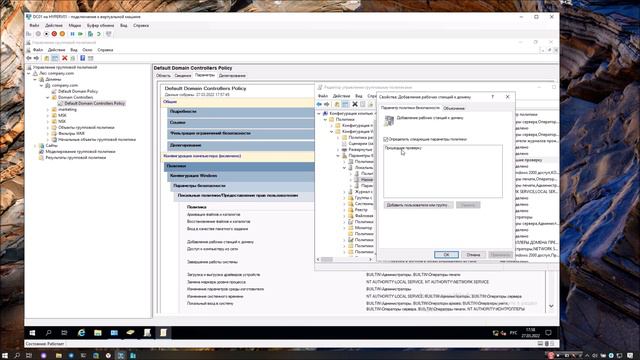Click 'Завершение работы системы' report row
Viewport: 640px width, 360px height.
[x=212, y=262]
